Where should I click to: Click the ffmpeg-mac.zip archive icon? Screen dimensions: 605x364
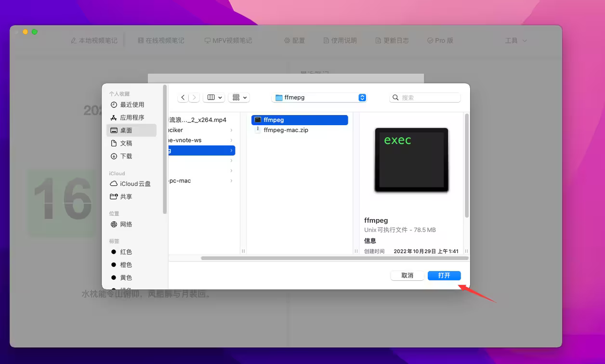258,130
